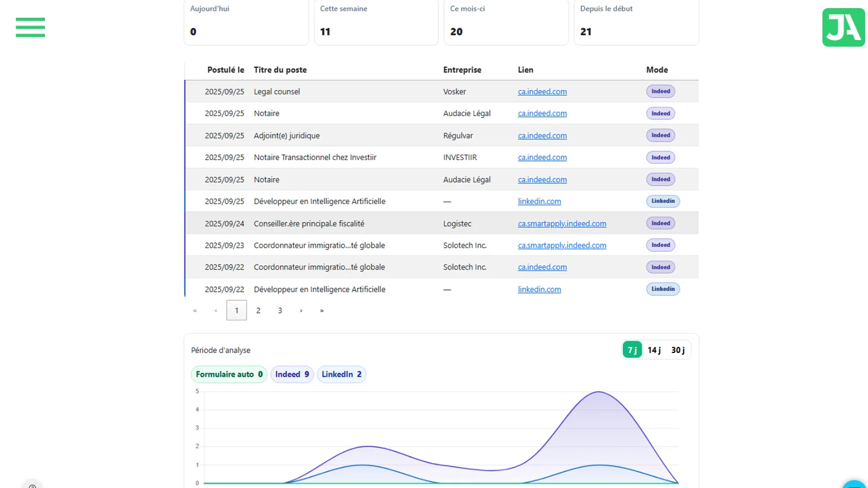Screen dimensions: 868x488
Task: Click the Vosker company cell
Action: [x=455, y=92]
